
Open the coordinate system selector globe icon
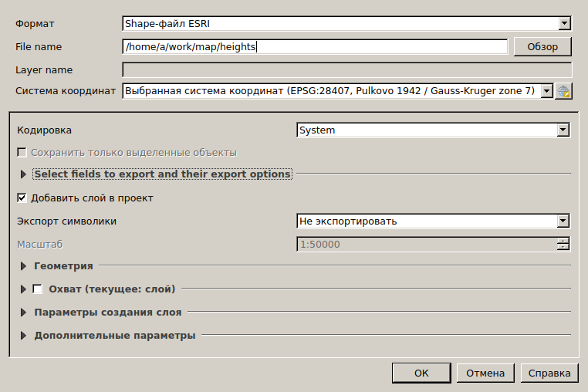pos(563,91)
